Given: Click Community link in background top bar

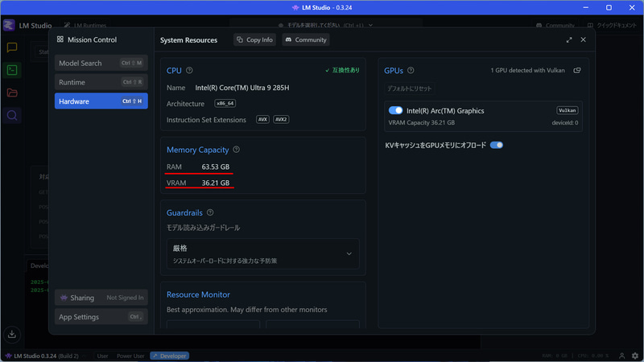Looking at the screenshot, I should pyautogui.click(x=555, y=26).
